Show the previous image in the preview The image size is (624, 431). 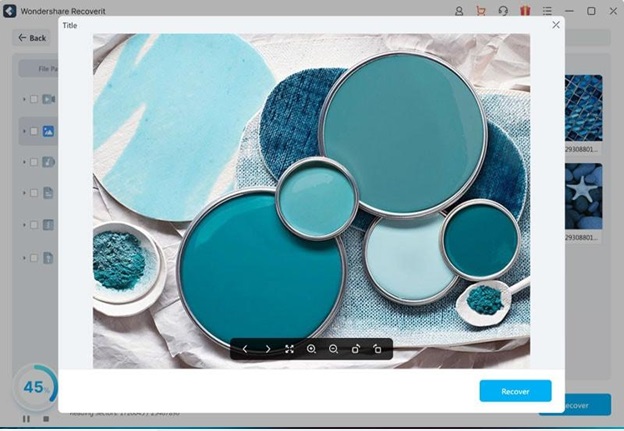pos(245,349)
